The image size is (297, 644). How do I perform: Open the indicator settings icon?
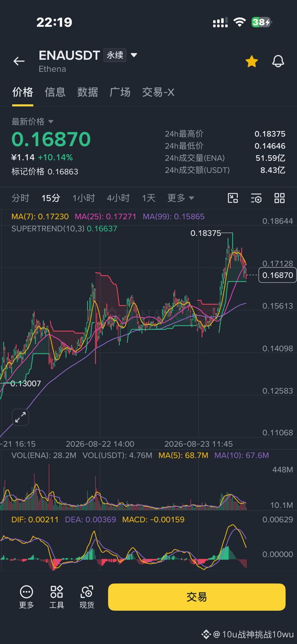[256, 198]
